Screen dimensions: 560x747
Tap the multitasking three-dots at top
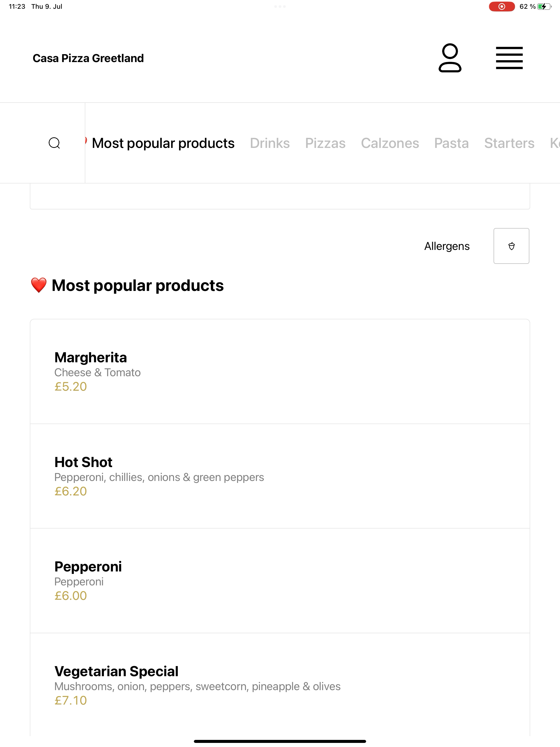point(280,6)
